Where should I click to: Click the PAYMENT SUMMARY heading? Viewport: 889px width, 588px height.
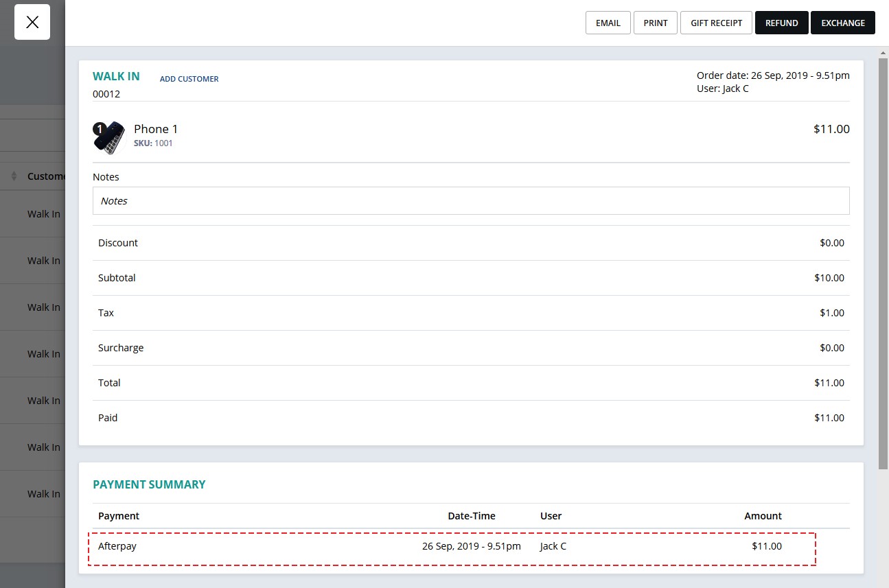149,484
